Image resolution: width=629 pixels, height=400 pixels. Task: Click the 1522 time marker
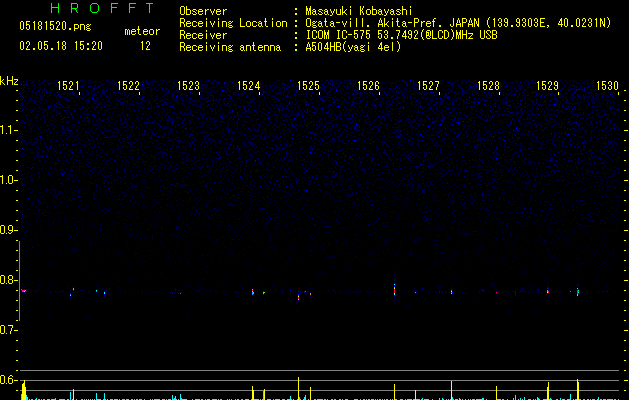pos(128,86)
